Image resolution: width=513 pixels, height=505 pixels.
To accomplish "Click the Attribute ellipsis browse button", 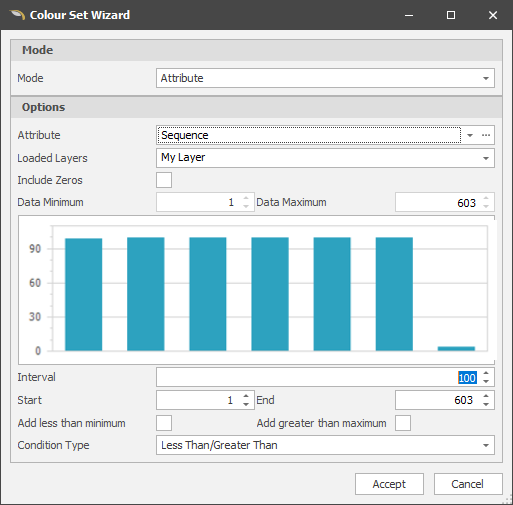I will click(x=486, y=135).
